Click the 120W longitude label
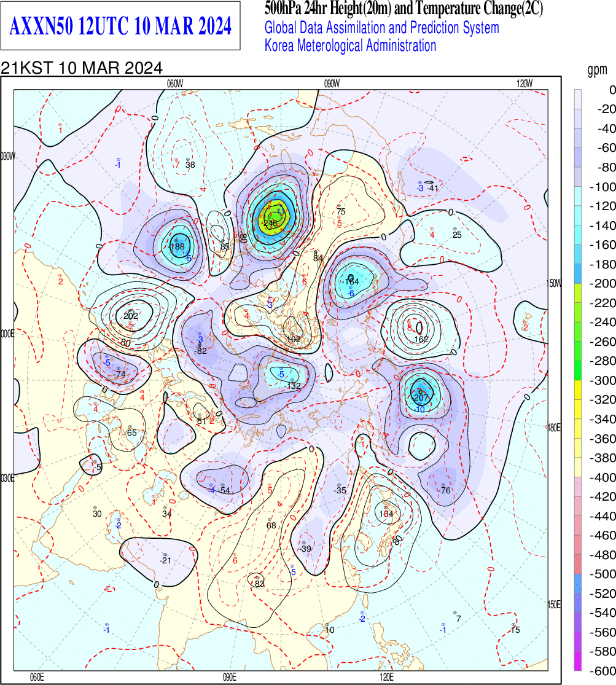The height and width of the screenshot is (685, 616). pos(524,84)
